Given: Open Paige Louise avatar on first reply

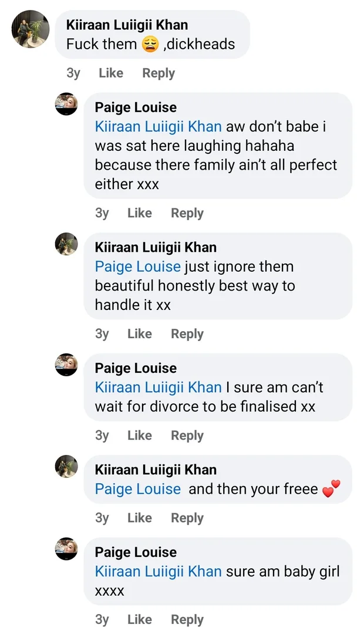Looking at the screenshot, I should (x=66, y=104).
